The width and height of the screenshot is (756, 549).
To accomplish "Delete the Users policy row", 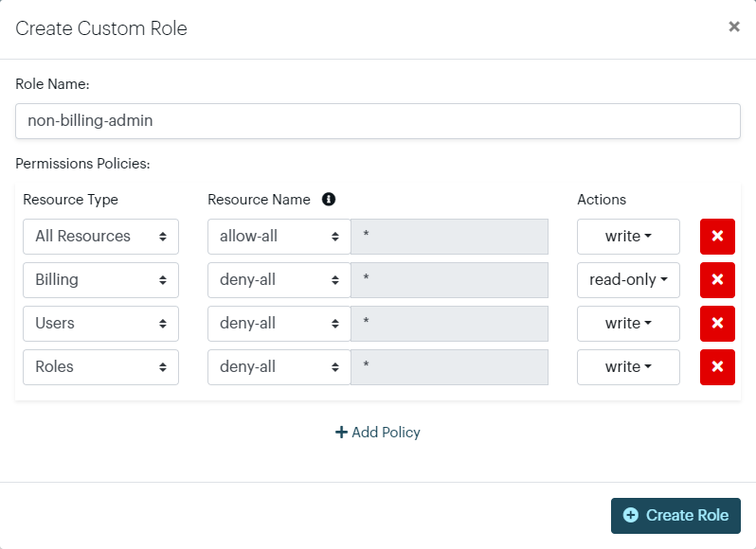I will (717, 324).
